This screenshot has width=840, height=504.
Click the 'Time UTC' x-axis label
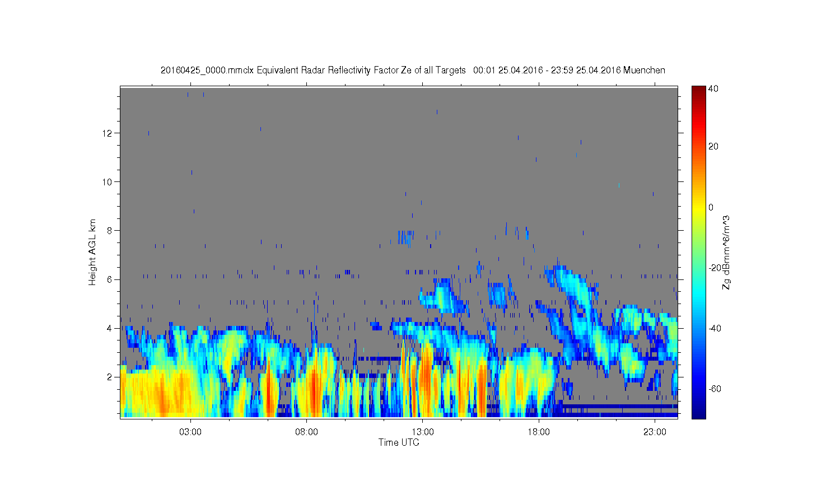(x=399, y=442)
